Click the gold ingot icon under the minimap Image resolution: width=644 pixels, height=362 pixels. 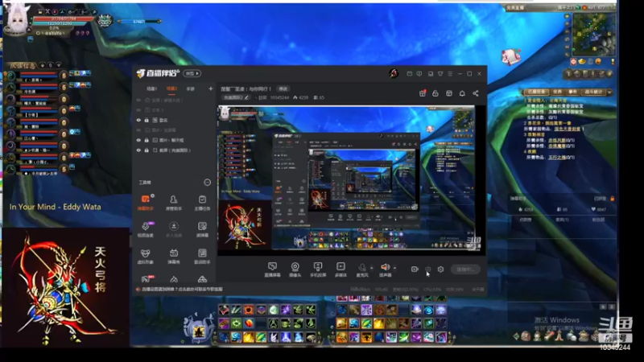(582, 62)
